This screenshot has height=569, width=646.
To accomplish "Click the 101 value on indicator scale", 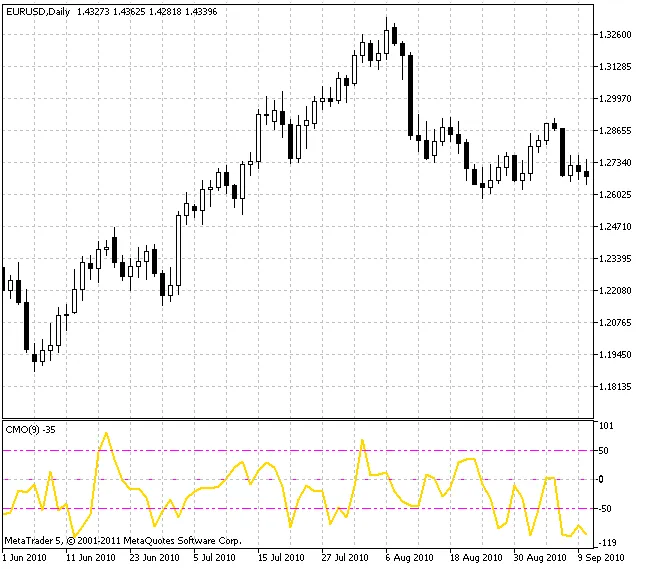I will 605,425.
